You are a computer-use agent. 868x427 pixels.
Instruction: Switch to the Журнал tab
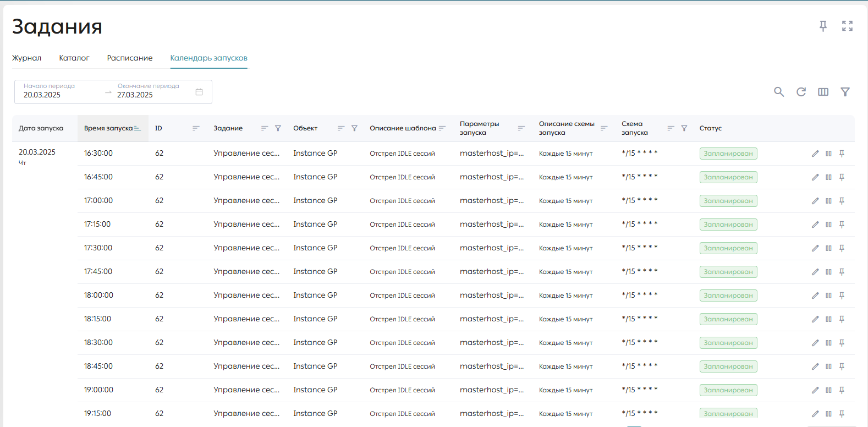point(26,58)
